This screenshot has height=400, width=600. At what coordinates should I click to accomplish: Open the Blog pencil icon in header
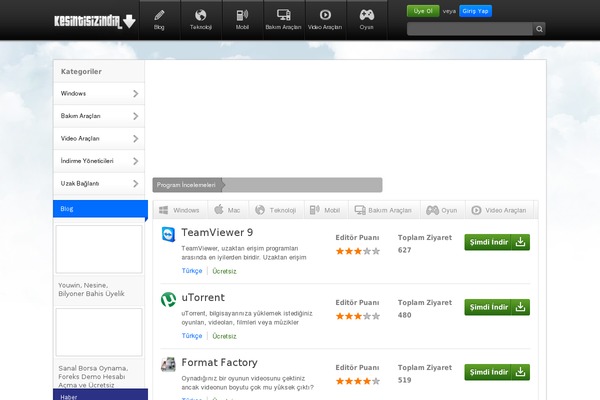click(x=159, y=16)
